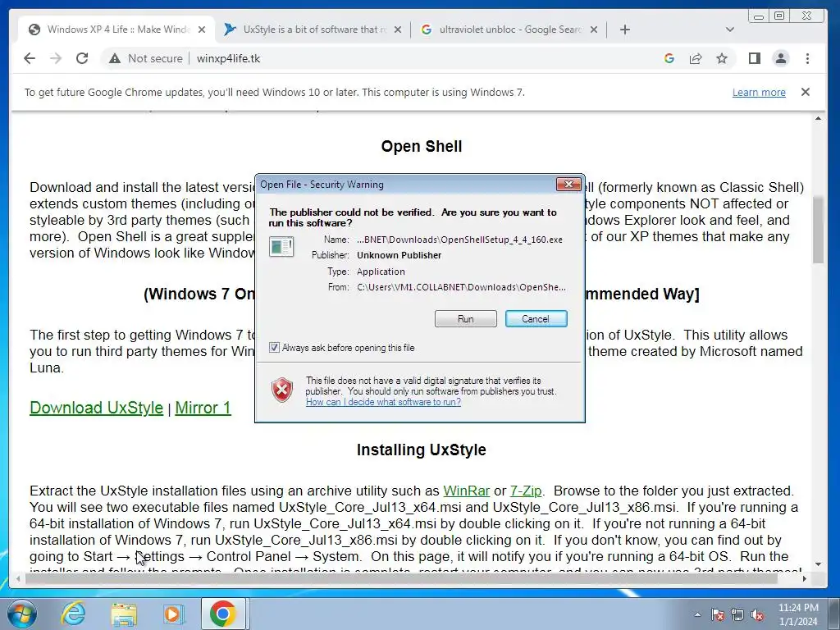
Task: Click the horizontal scrollbar thumb
Action: coord(400,578)
